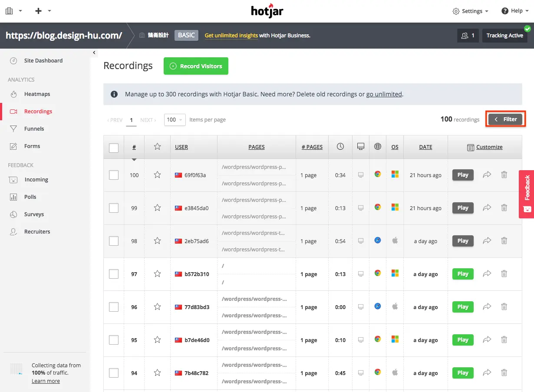The height and width of the screenshot is (392, 534).
Task: Open Heatmaps in the sidebar
Action: click(x=37, y=94)
